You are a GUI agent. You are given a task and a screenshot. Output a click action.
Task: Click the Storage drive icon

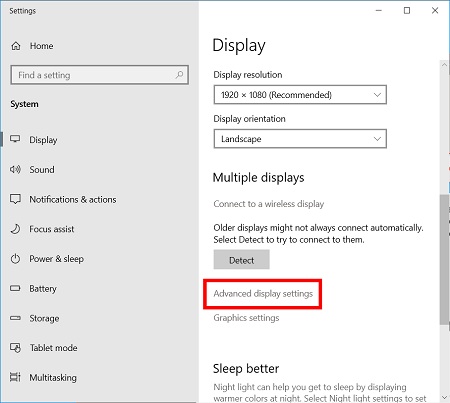[15, 318]
